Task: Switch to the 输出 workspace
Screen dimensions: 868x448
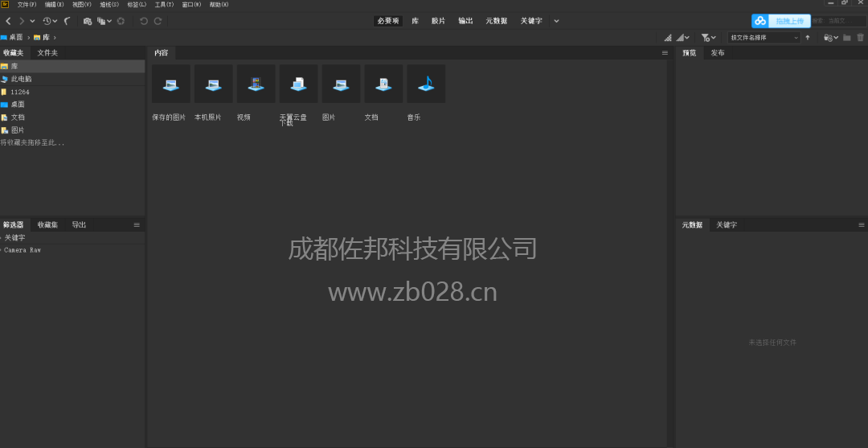Action: tap(465, 21)
